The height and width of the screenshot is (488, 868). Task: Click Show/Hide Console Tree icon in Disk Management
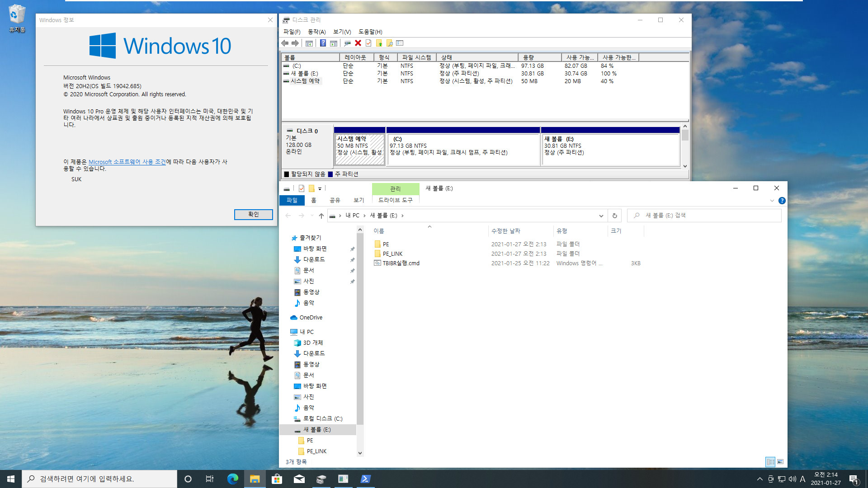309,43
